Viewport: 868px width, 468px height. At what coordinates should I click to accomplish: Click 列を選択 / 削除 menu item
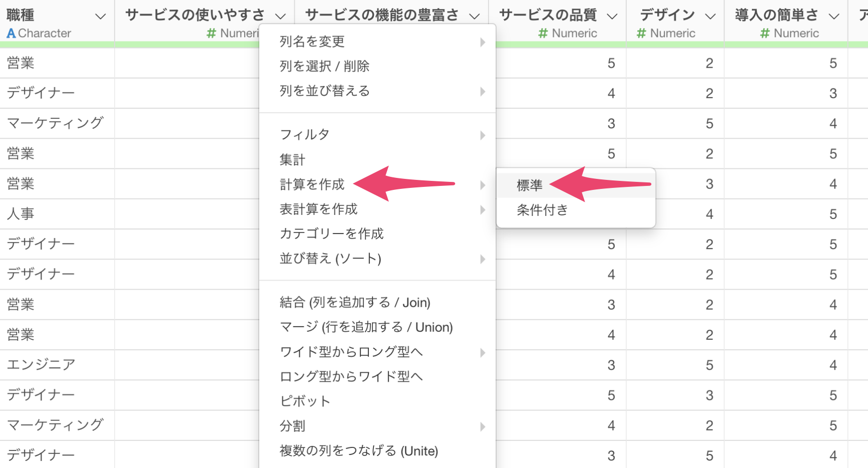(324, 66)
